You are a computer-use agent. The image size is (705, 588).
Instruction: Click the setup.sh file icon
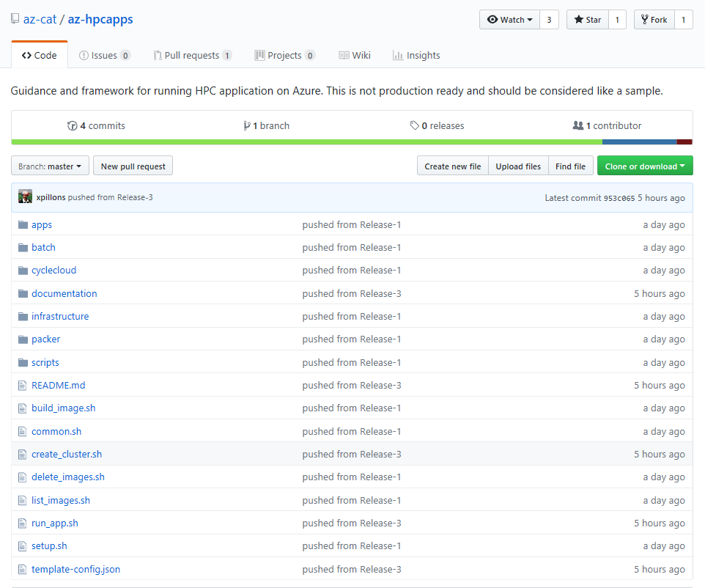pyautogui.click(x=23, y=546)
